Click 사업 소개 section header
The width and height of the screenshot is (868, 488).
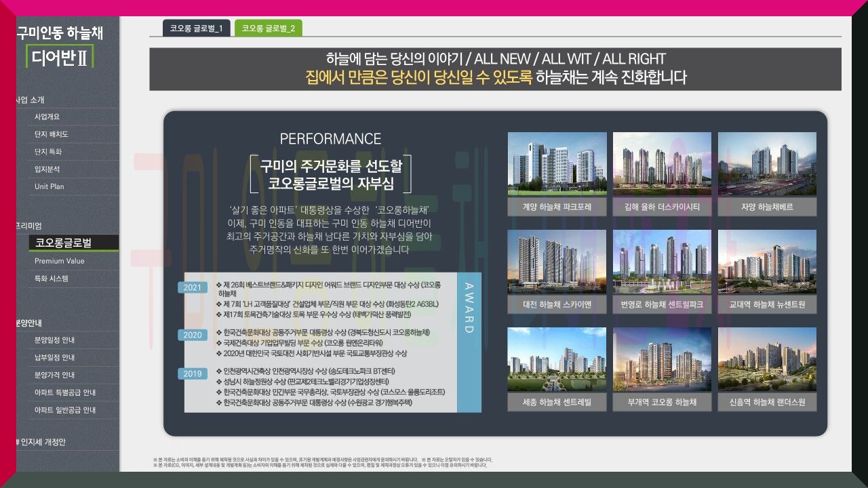coord(31,100)
